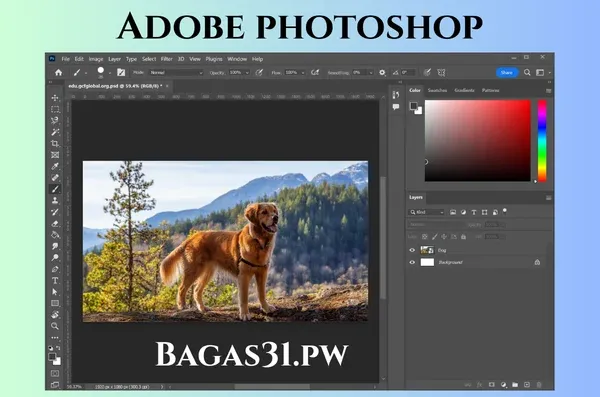Open the Edit Toolbar three-dots button
600x397 pixels.
click(55, 338)
